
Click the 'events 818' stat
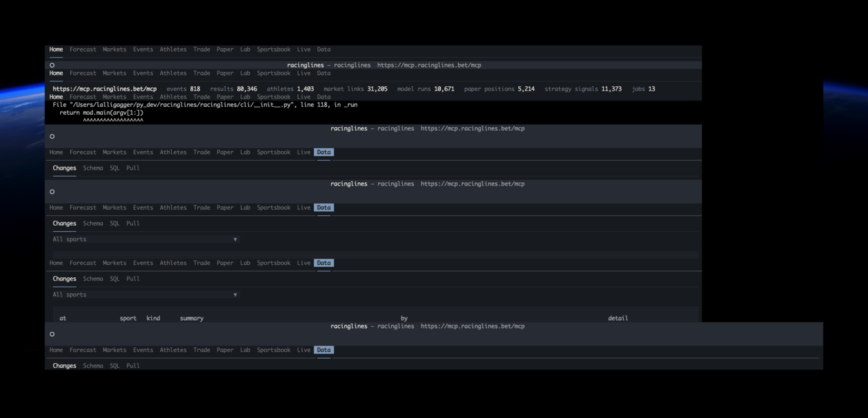183,89
